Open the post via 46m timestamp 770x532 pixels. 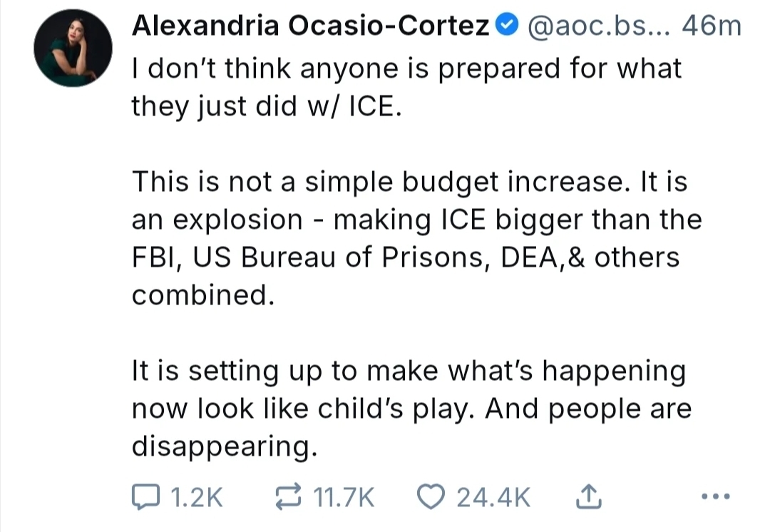(712, 27)
